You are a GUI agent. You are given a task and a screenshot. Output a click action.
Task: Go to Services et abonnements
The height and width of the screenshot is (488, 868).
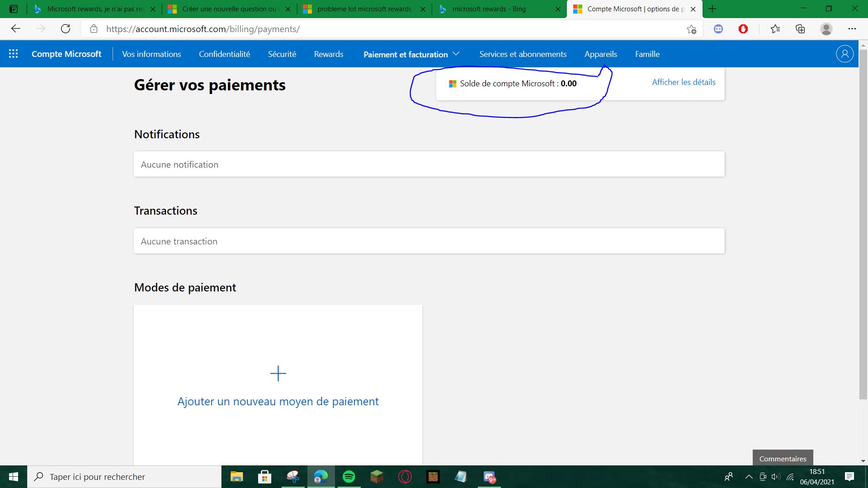(523, 54)
